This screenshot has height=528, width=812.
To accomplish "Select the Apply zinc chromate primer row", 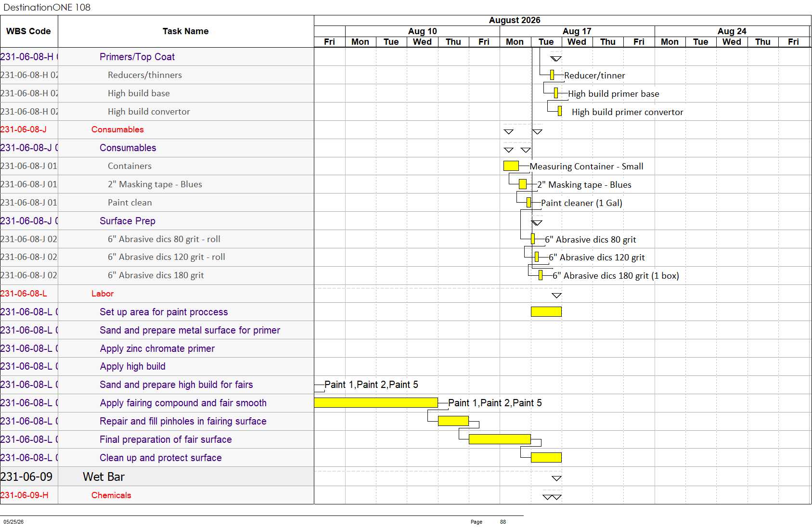I will click(157, 348).
